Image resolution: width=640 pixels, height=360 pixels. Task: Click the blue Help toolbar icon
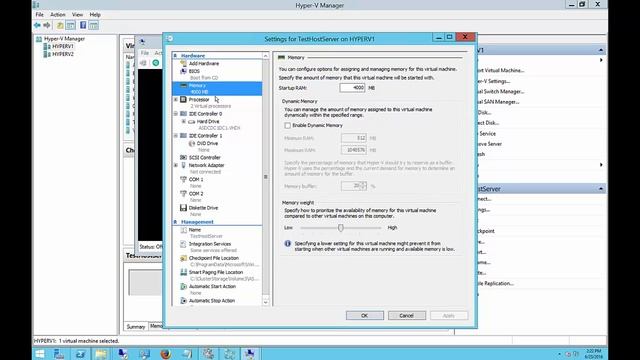tap(83, 25)
